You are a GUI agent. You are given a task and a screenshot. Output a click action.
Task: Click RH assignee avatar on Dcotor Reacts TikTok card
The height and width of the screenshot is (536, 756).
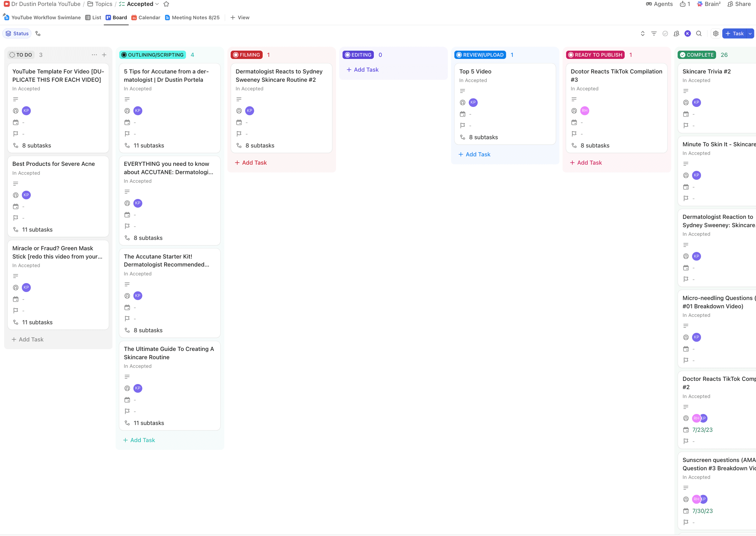click(x=585, y=111)
